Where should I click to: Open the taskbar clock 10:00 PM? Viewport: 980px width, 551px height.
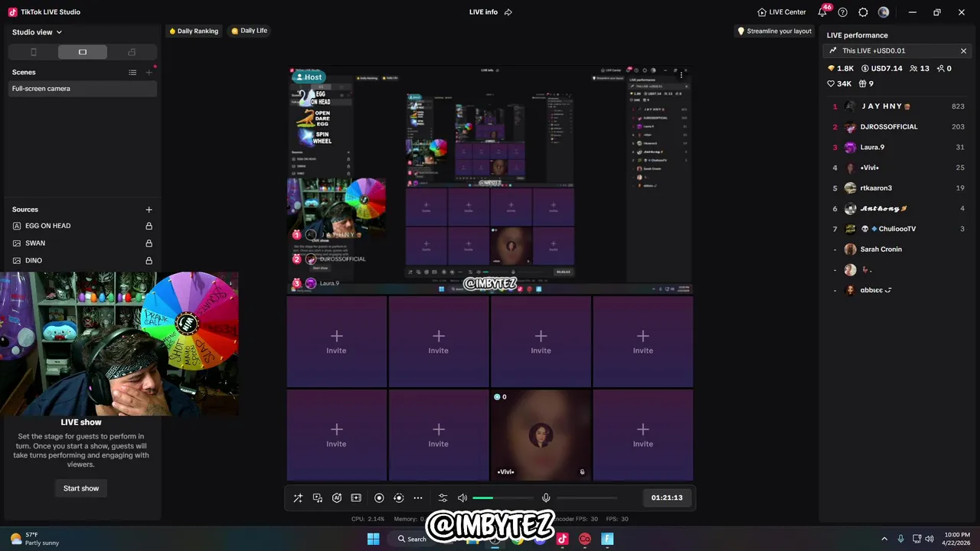click(957, 539)
